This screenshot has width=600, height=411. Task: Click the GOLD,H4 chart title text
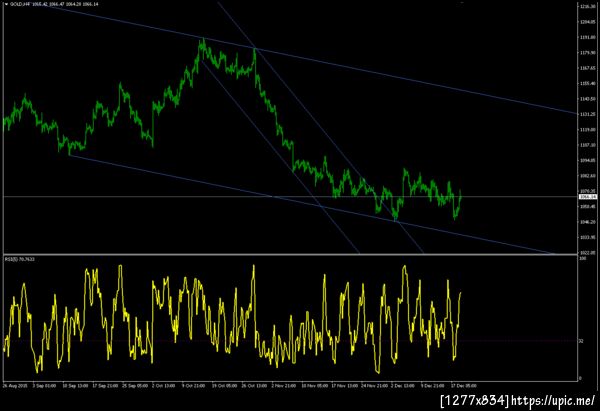(18, 4)
